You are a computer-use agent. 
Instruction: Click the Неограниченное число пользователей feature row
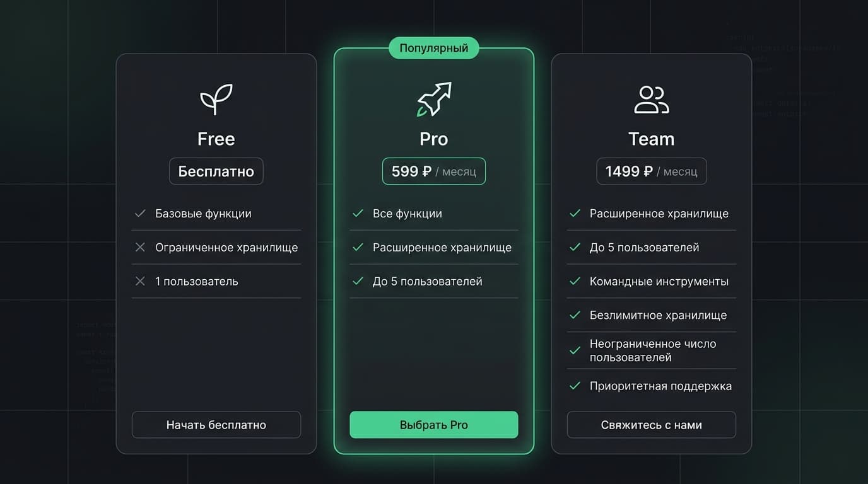click(x=652, y=350)
